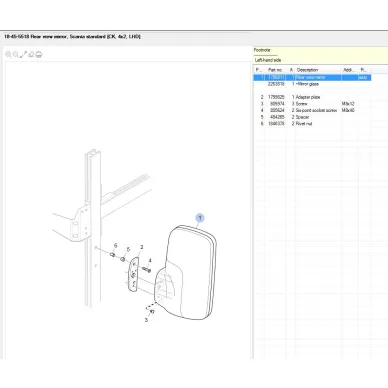Click callout number 3 near bottom screw
Screen dimensions: 388x388
point(146,320)
